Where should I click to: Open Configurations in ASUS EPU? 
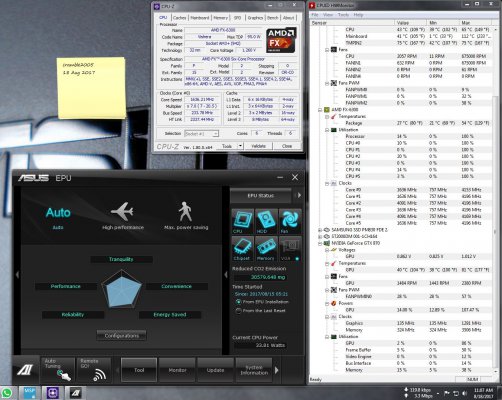pos(122,336)
